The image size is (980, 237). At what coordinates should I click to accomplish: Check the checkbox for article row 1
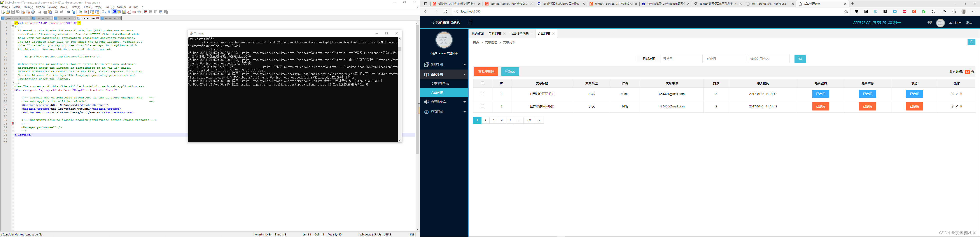482,94
